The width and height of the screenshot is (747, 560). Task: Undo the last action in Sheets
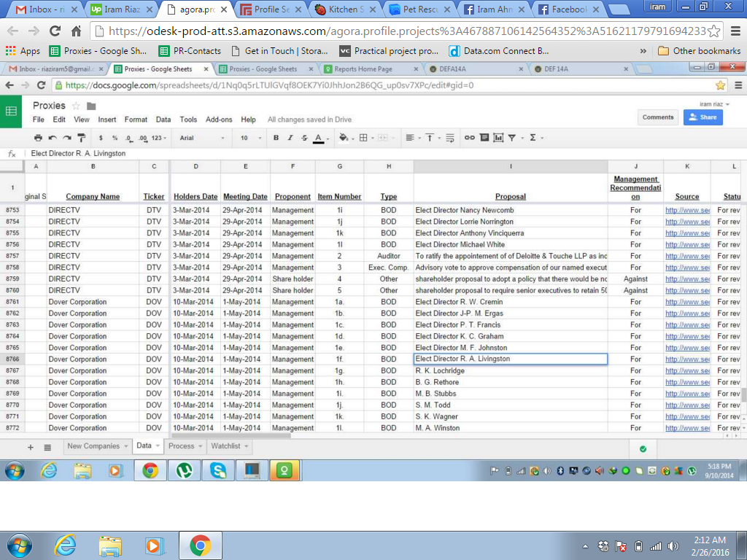click(x=53, y=138)
